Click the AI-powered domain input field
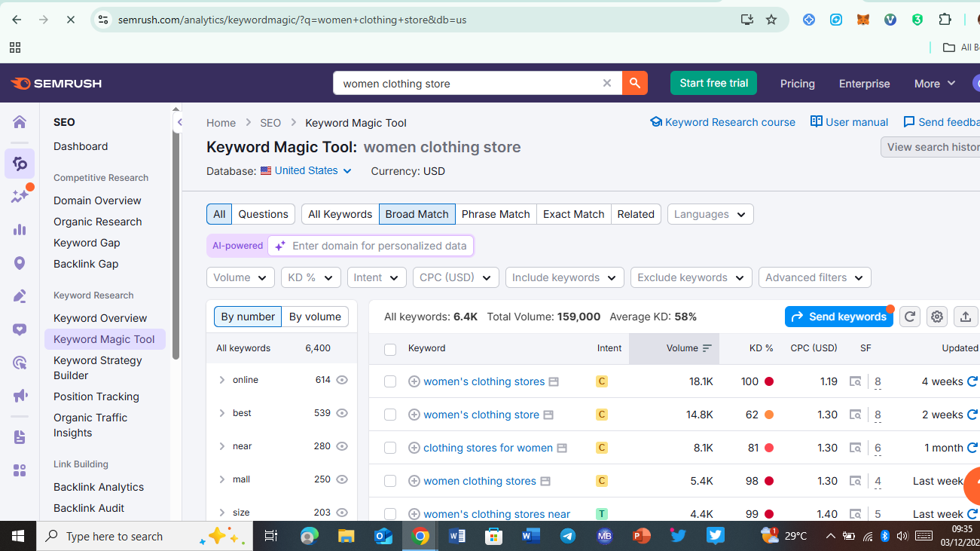This screenshot has width=980, height=551. (378, 246)
